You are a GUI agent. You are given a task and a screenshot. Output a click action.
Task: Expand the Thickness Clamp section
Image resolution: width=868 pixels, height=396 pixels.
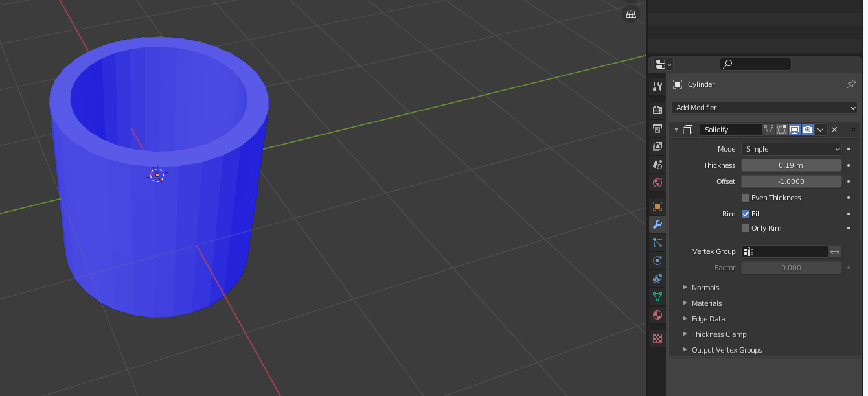718,334
